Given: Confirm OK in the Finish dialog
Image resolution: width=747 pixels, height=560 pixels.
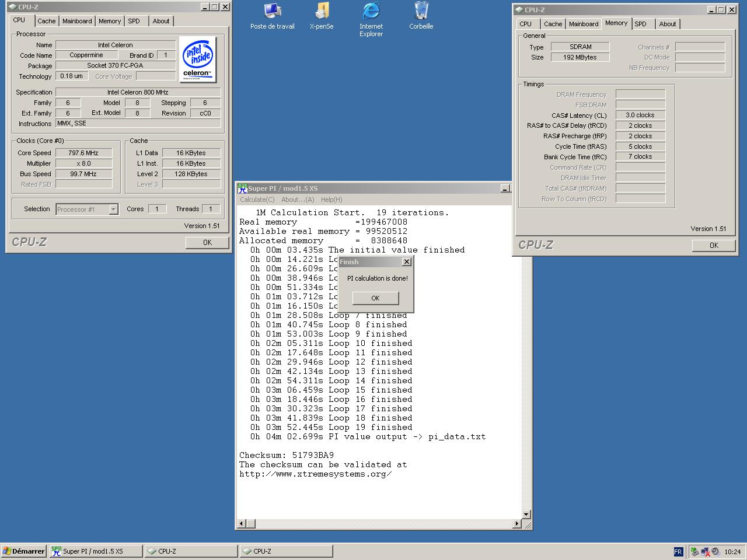Looking at the screenshot, I should click(375, 298).
